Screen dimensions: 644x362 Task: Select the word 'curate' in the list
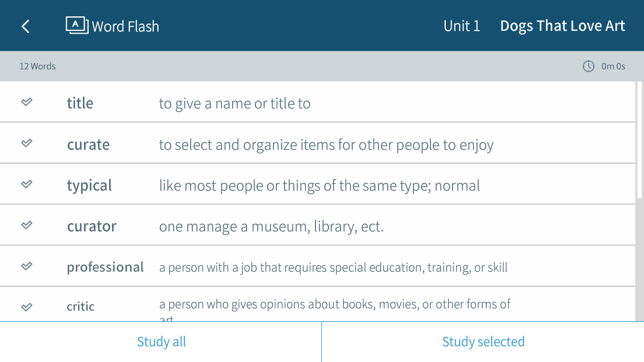tap(88, 145)
